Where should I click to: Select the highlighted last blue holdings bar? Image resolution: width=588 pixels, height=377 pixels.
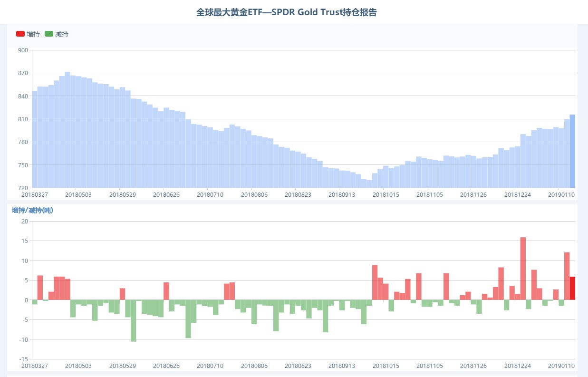pyautogui.click(x=572, y=151)
